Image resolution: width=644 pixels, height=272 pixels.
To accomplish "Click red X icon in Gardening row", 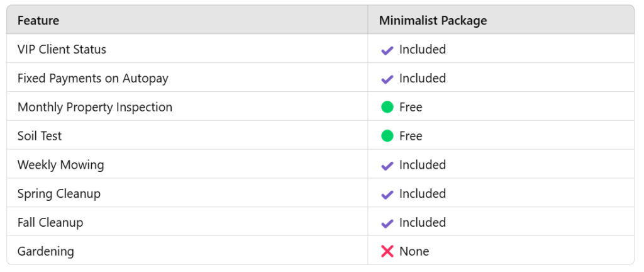I will click(x=387, y=251).
